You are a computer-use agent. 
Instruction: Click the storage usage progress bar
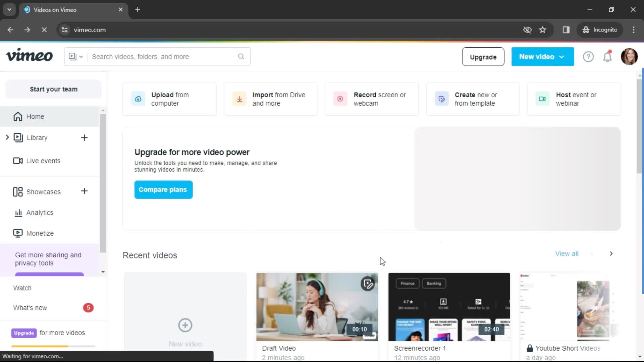[53, 346]
